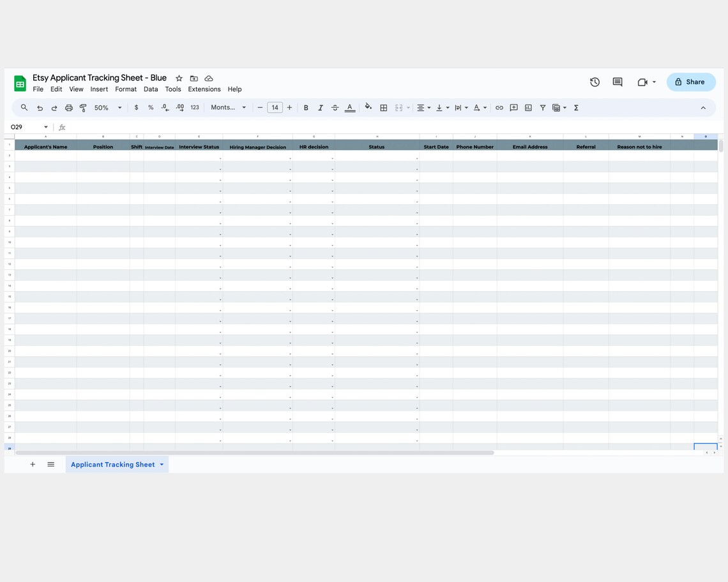Open the Create a filter icon
728x582 pixels.
[542, 107]
